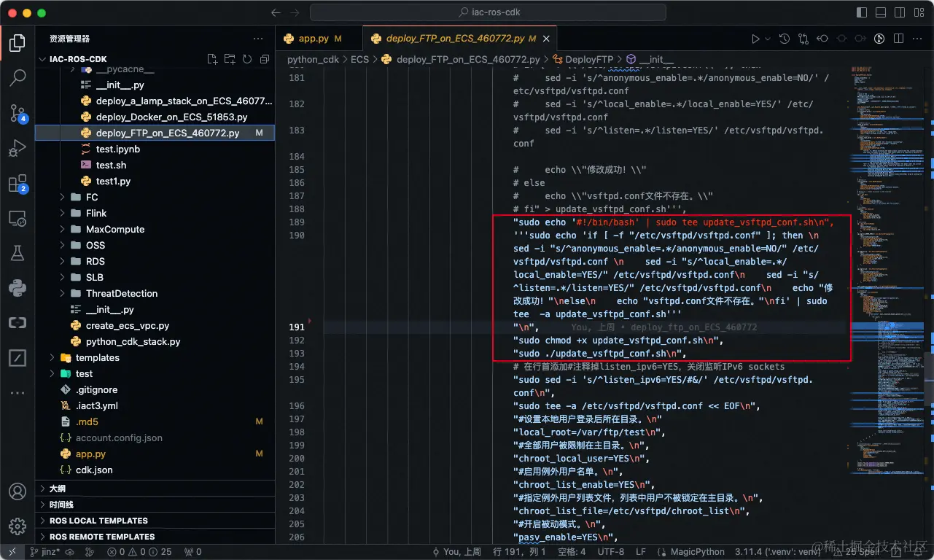Split the editor to the right
The width and height of the screenshot is (934, 560).
(x=898, y=39)
